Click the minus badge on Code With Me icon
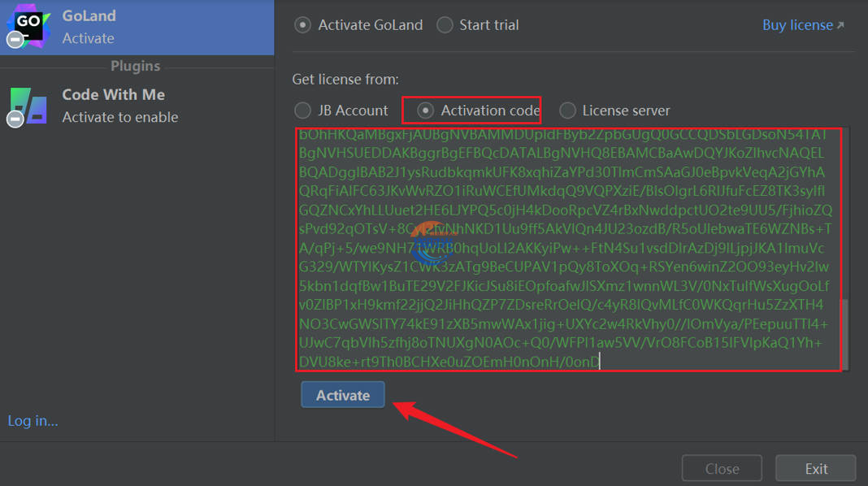This screenshot has height=486, width=868. [x=15, y=119]
